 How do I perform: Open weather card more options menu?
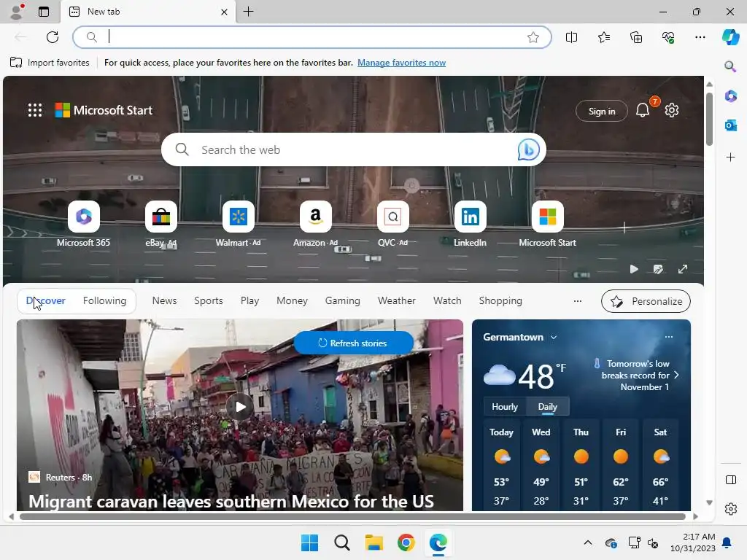click(669, 337)
